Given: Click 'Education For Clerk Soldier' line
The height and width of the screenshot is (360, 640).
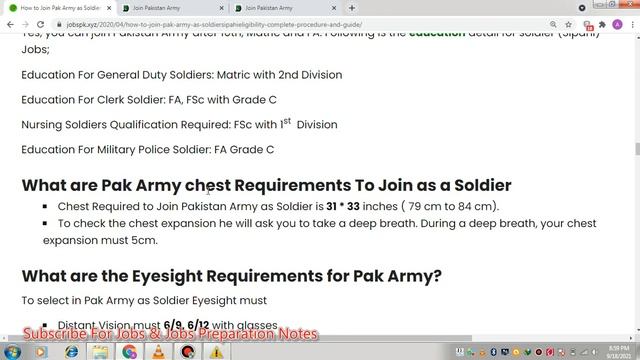Looking at the screenshot, I should point(149,100).
